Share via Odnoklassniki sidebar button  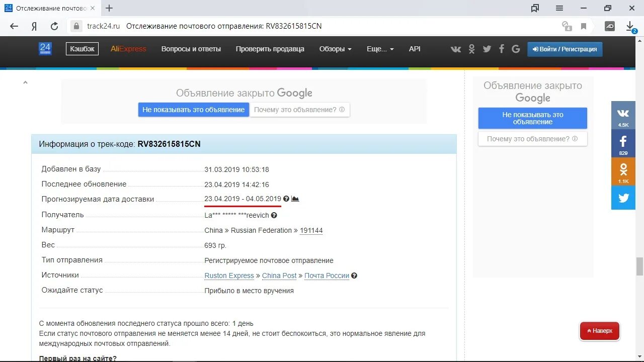coord(623,171)
